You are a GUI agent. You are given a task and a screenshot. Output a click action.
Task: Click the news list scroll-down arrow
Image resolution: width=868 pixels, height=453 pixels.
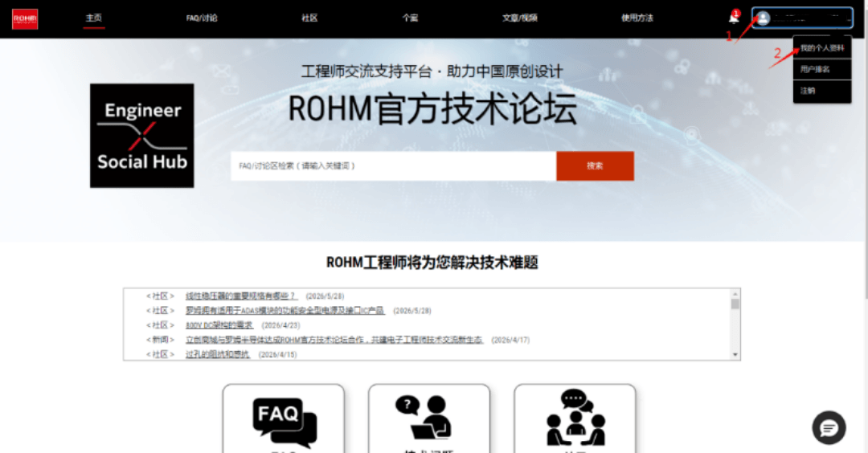tap(735, 354)
